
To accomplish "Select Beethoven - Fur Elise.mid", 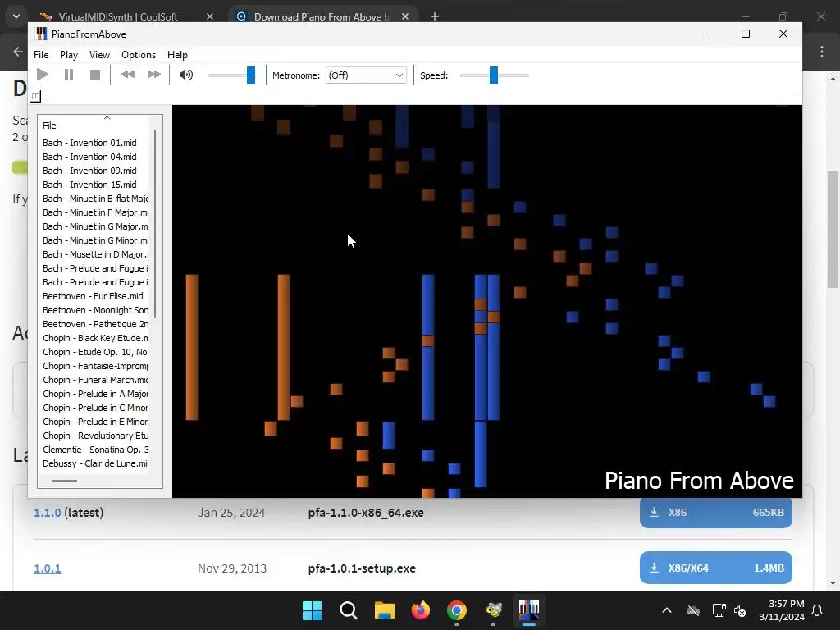I will click(x=94, y=295).
